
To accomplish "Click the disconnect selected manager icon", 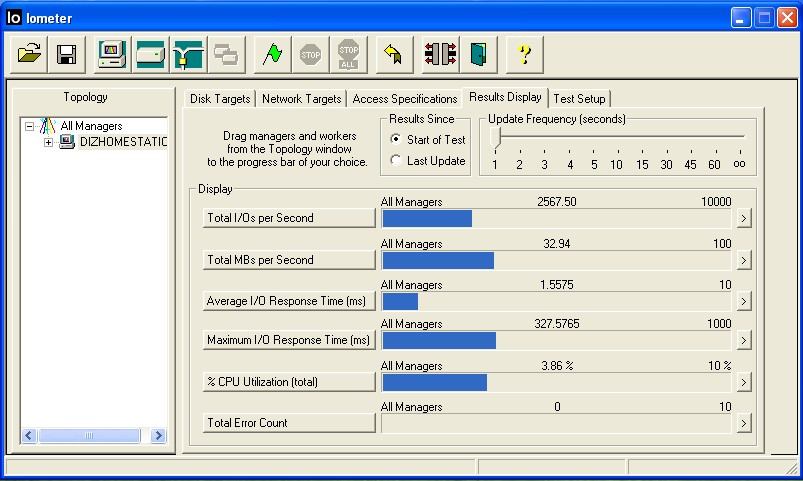I will coord(440,54).
